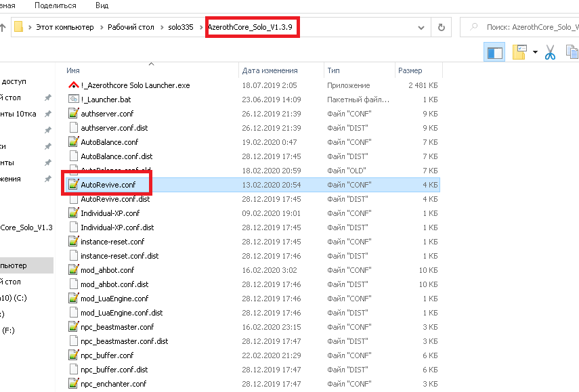
Task: Select instance-reset.conf.dist file
Action: pos(120,256)
